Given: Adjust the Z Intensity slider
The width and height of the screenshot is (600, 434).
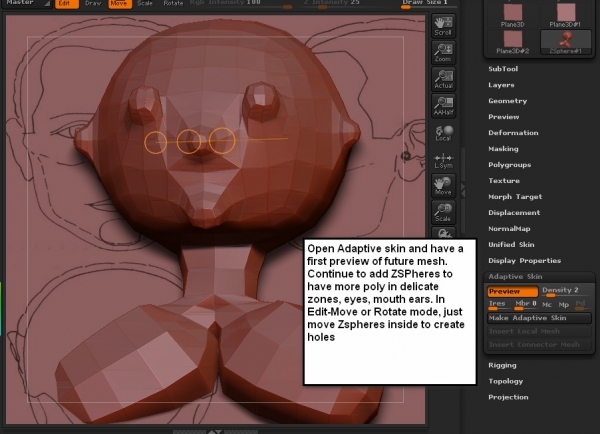Looking at the screenshot, I should [x=332, y=4].
